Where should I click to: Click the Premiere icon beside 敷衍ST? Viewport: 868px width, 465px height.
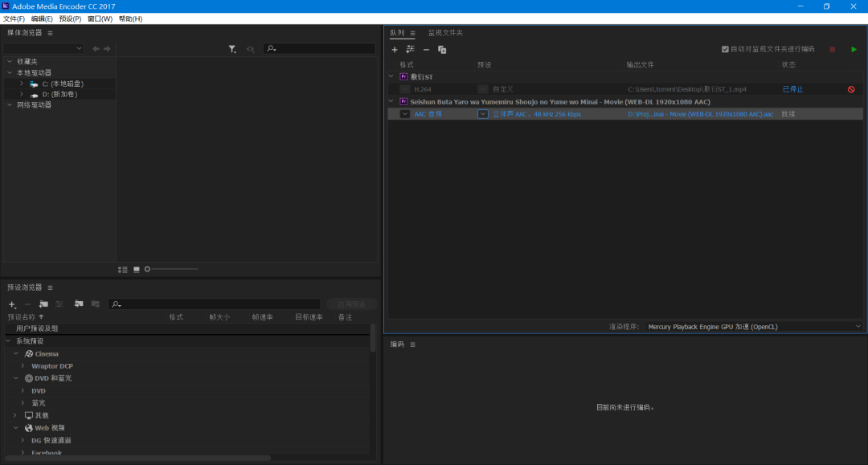(x=403, y=77)
